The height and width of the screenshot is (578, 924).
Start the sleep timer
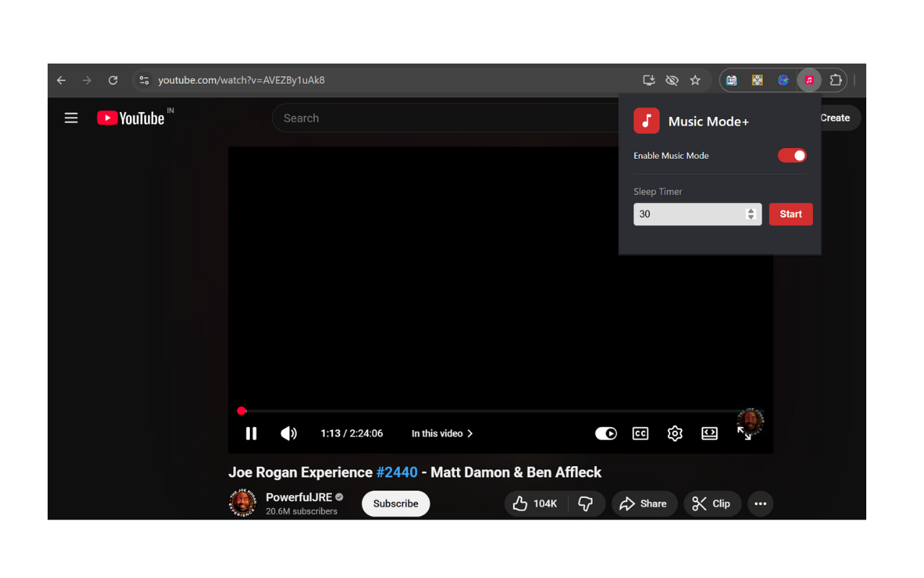[790, 214]
